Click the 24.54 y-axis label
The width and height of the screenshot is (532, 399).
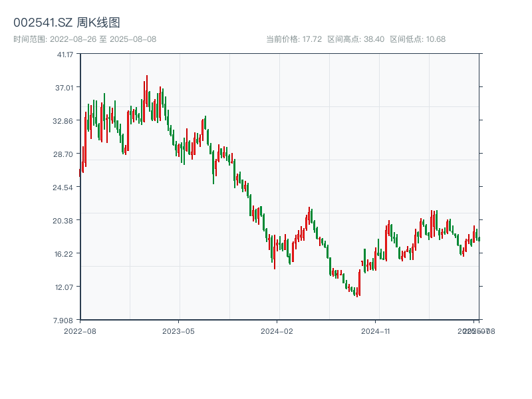click(x=65, y=187)
